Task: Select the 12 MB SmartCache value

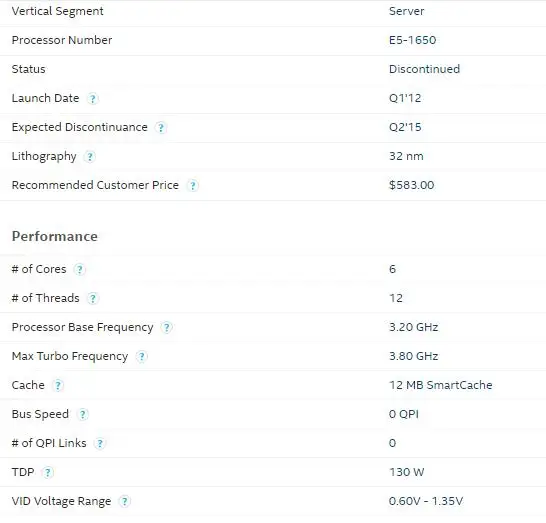Action: [x=440, y=385]
